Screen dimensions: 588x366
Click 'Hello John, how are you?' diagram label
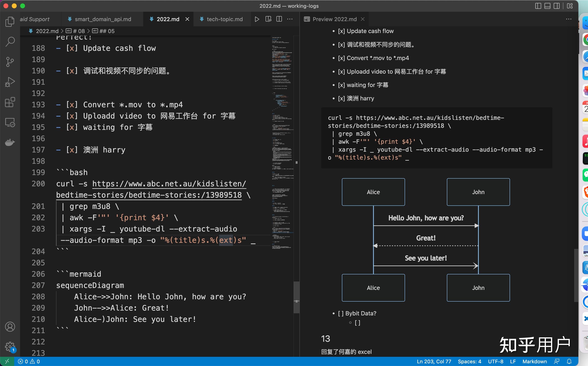tap(426, 218)
